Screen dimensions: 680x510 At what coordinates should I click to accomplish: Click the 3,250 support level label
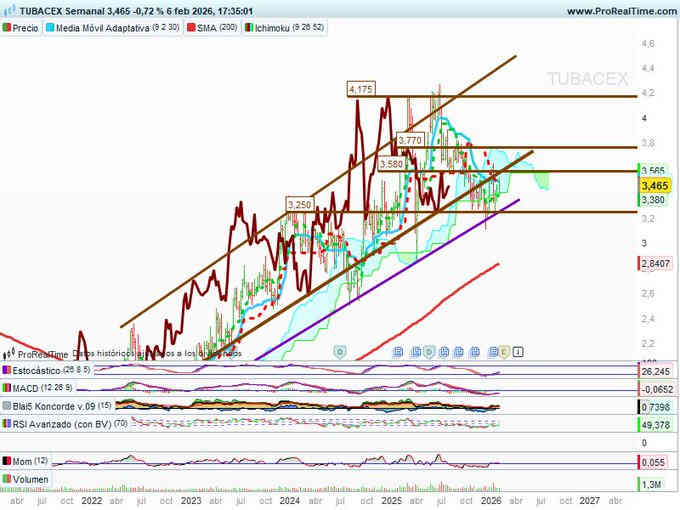pyautogui.click(x=300, y=204)
